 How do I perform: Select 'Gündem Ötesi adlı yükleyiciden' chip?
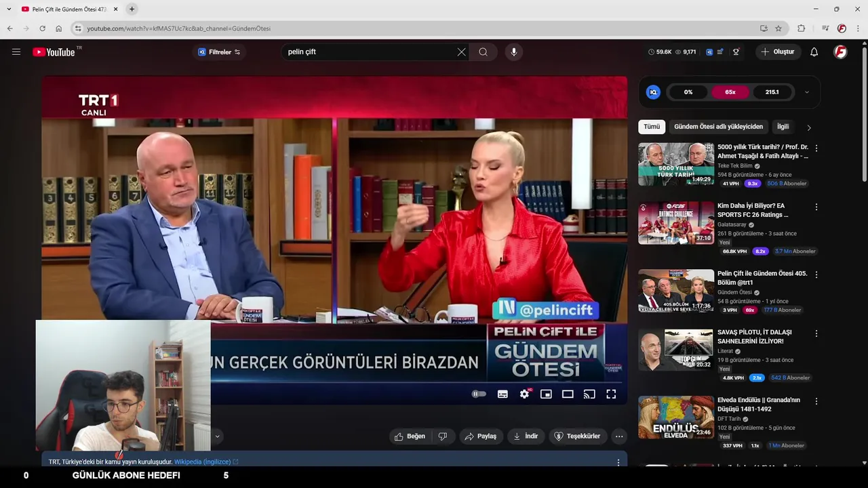pos(718,127)
